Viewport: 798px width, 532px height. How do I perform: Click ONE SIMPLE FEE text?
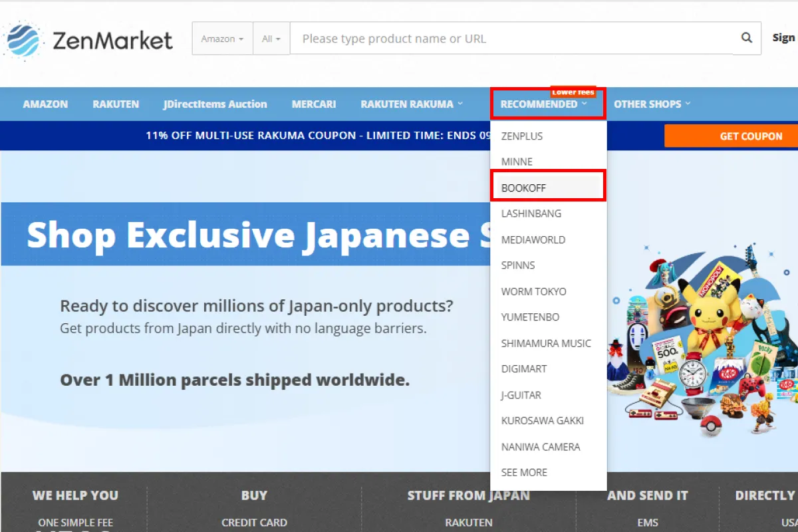point(75,523)
